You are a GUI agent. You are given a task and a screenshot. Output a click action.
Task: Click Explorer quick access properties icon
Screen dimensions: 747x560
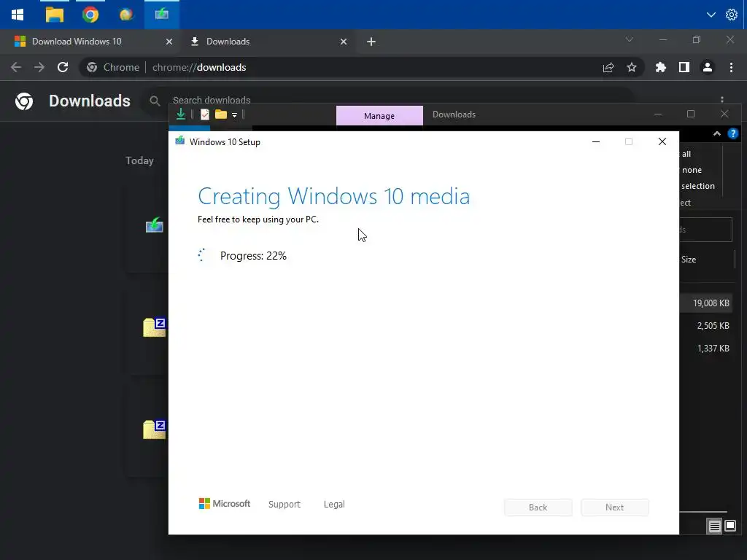[205, 114]
